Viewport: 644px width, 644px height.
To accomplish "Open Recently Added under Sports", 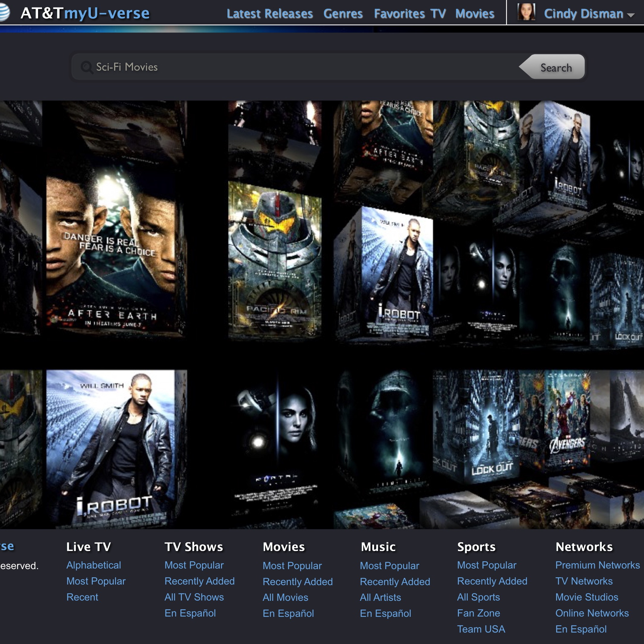I will [x=492, y=581].
